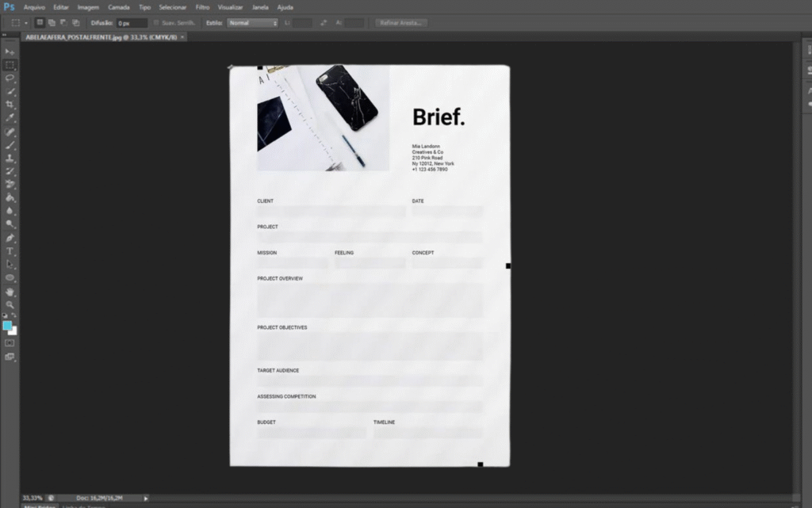Open the marquee tool preset picker arrow
Screen dimensions: 812x508
pos(25,23)
